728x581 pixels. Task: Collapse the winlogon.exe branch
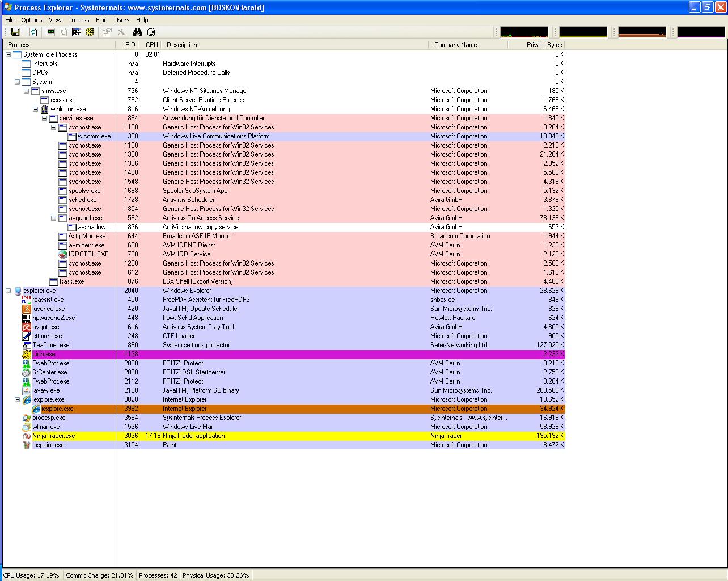35,109
